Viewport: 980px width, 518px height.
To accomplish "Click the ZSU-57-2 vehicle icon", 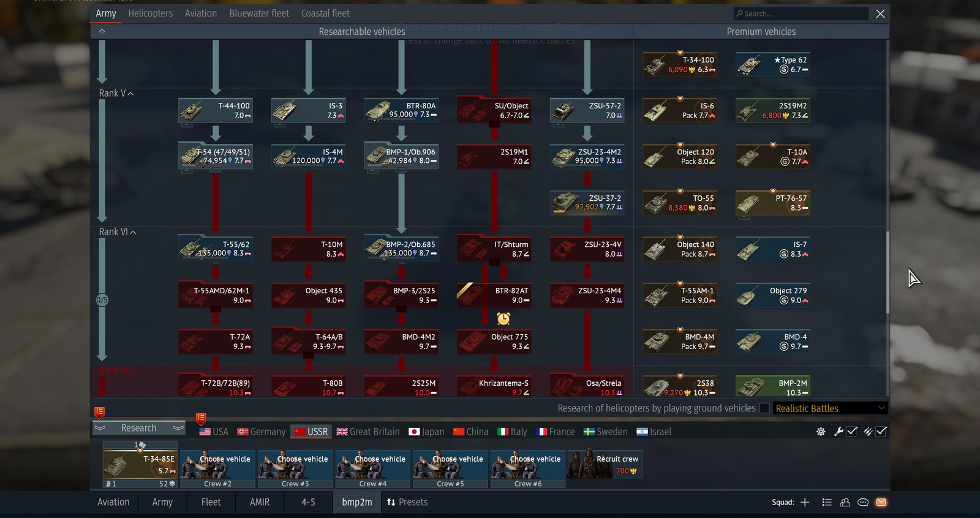I will coord(563,111).
